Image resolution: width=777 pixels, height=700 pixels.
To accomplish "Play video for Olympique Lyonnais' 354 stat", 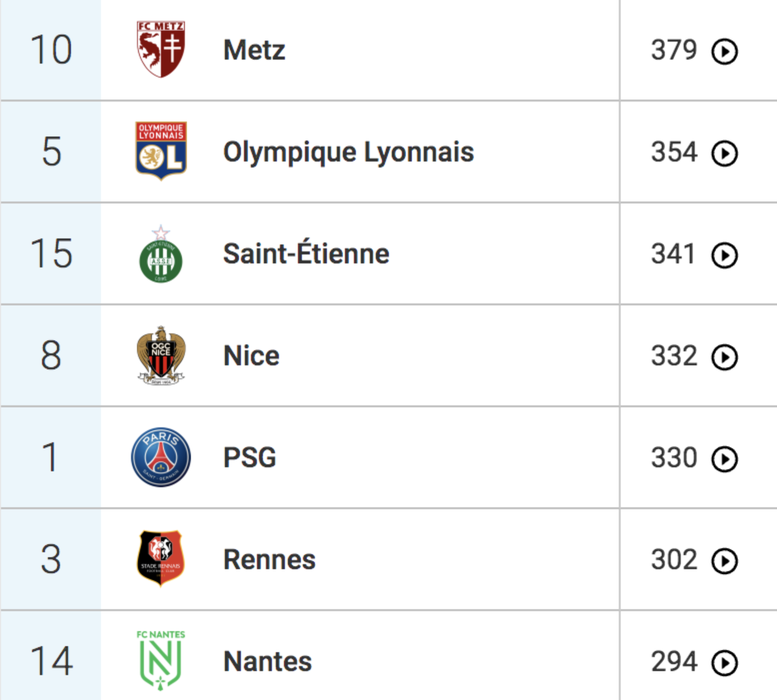I will [724, 154].
